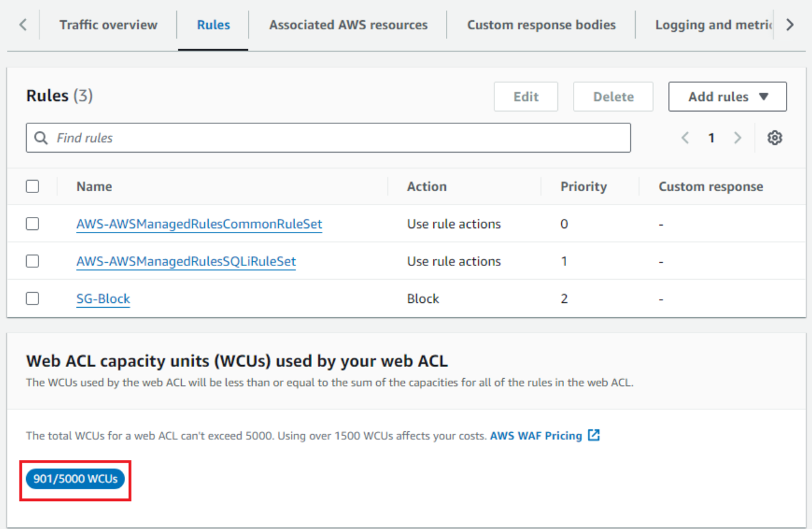Open the table preferences gear icon
Viewport: 812px width, 529px height.
[x=775, y=138]
